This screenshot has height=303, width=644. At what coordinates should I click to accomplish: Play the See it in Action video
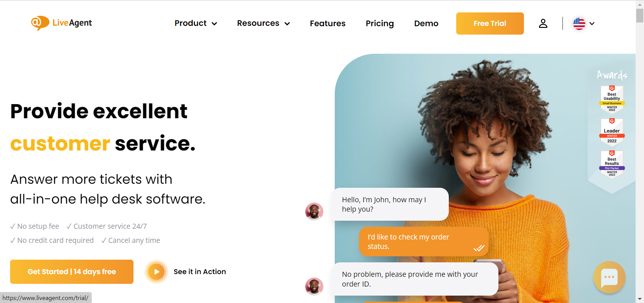[x=156, y=272]
